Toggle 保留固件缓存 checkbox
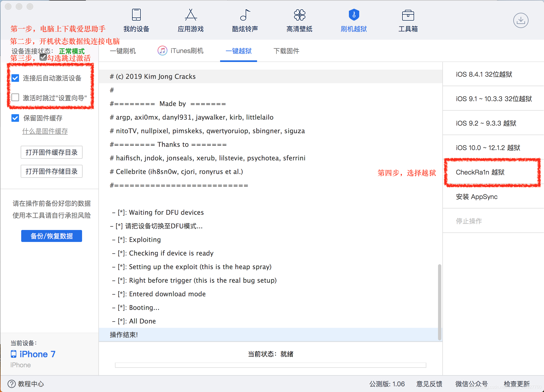 point(15,118)
